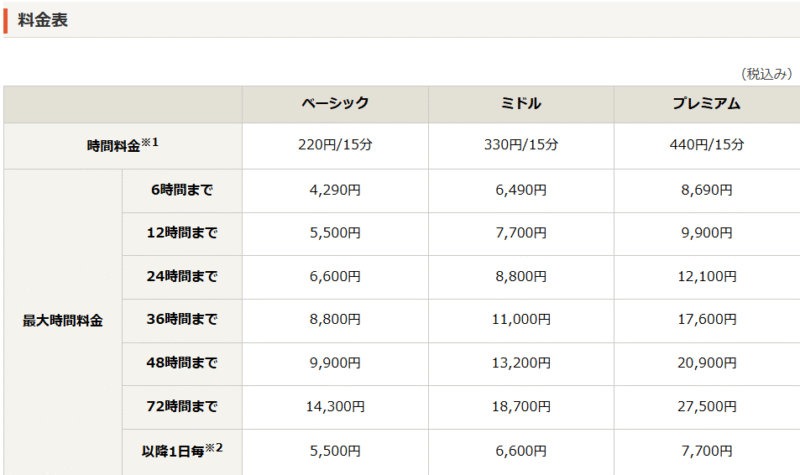
Task: Click the プレミアム column header
Action: click(x=707, y=103)
